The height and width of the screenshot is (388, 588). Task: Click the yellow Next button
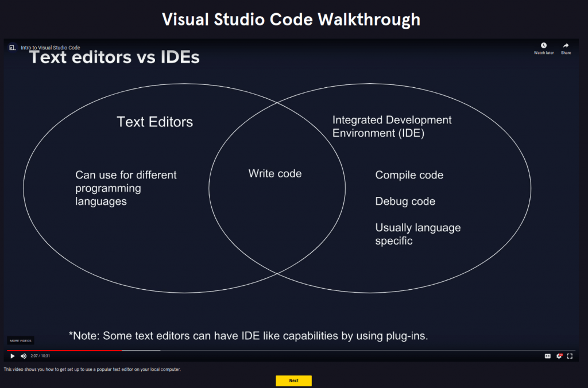pos(293,381)
